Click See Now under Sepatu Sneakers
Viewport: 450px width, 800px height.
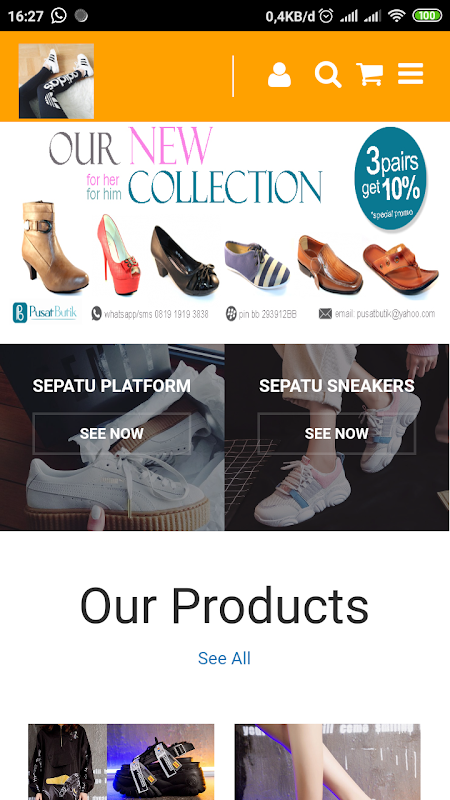pyautogui.click(x=337, y=434)
